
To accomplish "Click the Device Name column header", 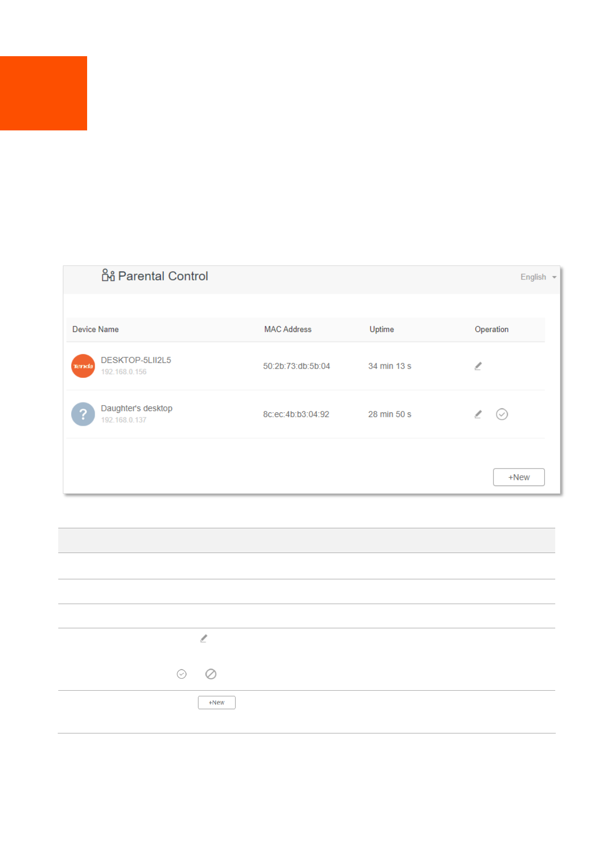I will coord(95,329).
